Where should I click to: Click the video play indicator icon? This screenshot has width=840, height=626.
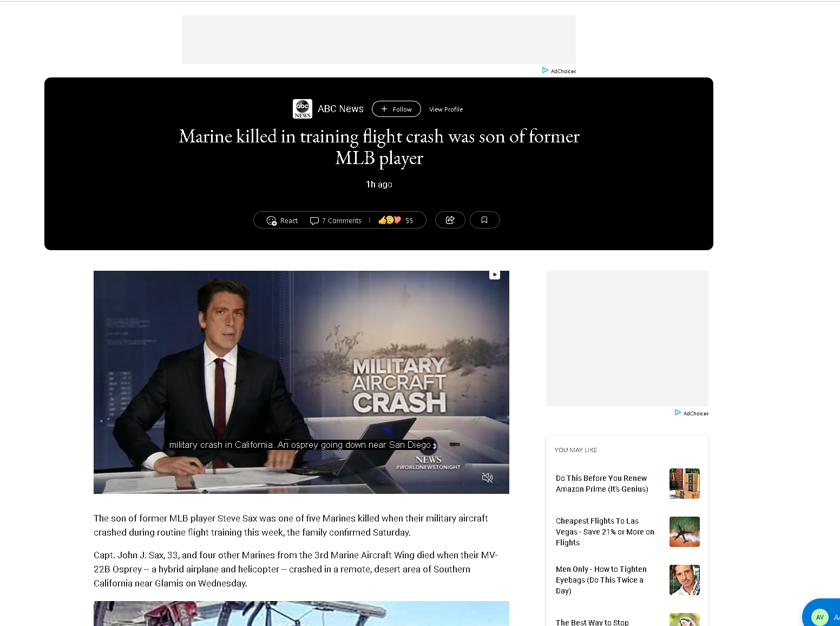[x=495, y=275]
